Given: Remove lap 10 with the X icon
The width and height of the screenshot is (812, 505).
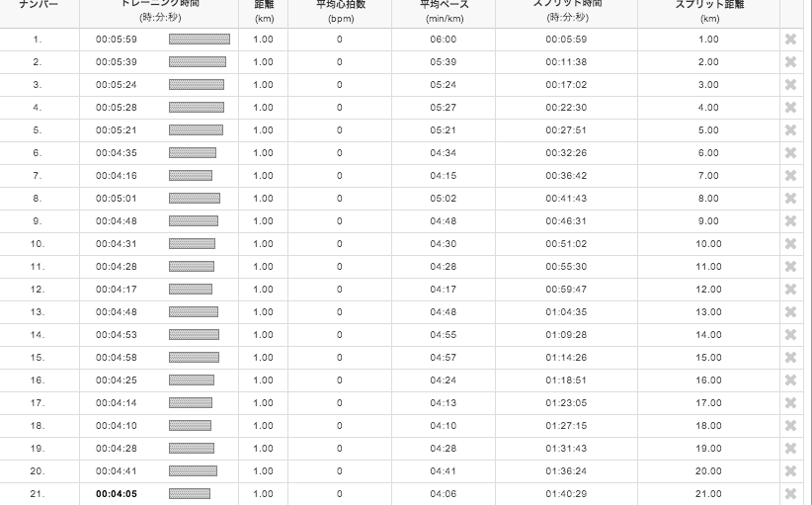Looking at the screenshot, I should click(x=790, y=244).
